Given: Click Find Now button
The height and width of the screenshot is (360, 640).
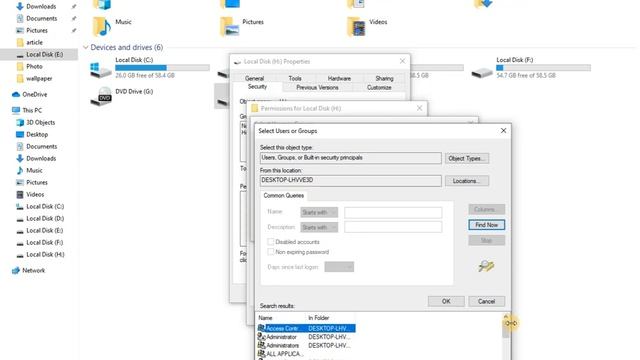Looking at the screenshot, I should pos(487,225).
